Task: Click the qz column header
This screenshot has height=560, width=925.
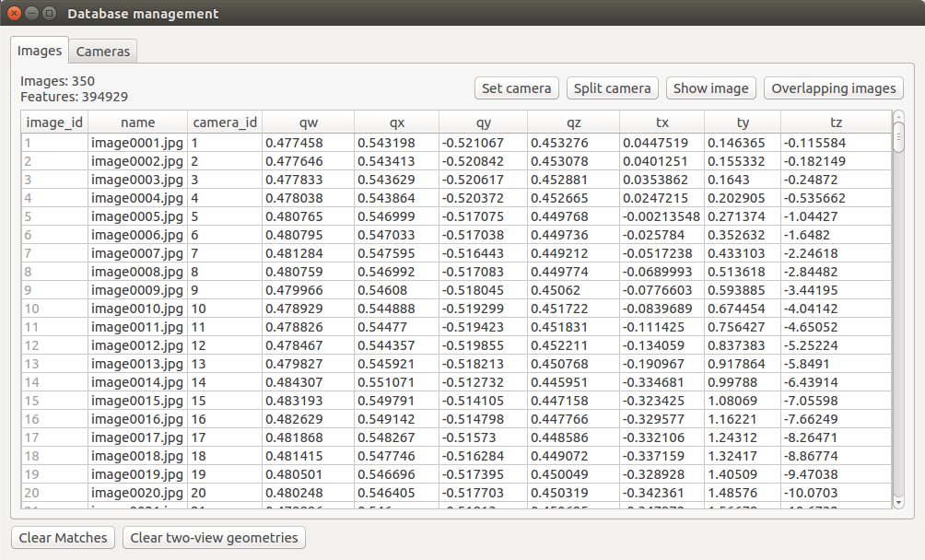Action: (x=573, y=122)
